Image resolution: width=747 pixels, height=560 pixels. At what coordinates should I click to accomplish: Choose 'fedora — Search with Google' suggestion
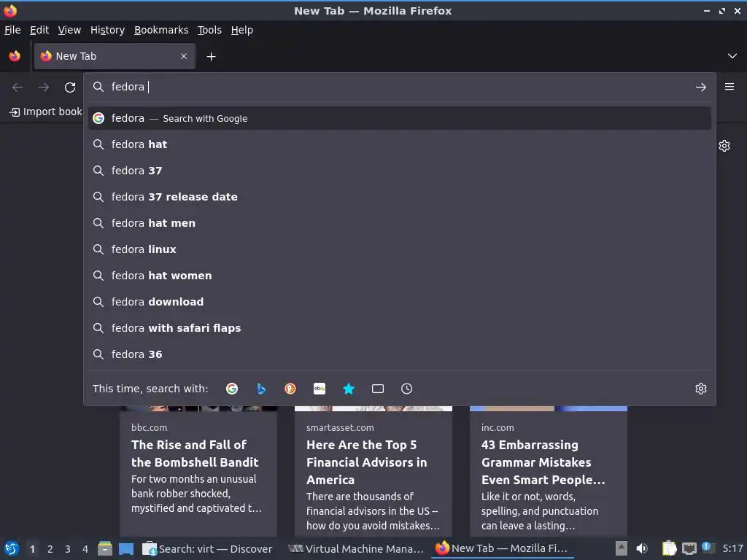pyautogui.click(x=399, y=118)
